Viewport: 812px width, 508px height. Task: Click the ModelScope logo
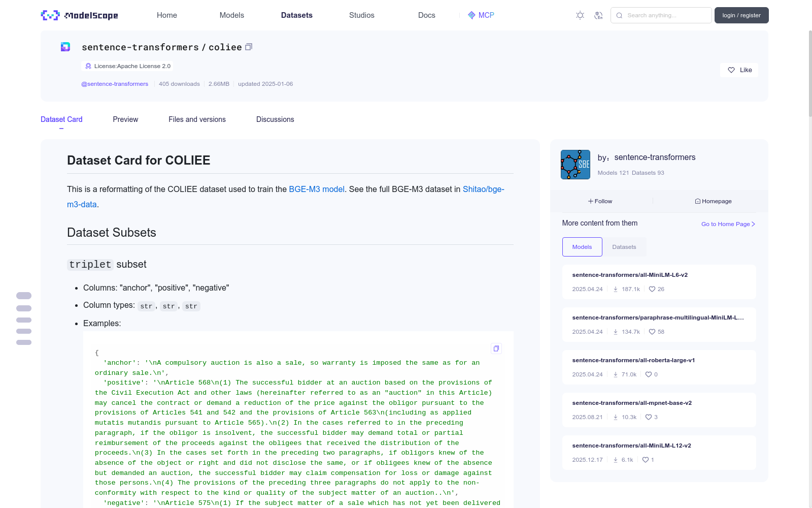tap(79, 15)
